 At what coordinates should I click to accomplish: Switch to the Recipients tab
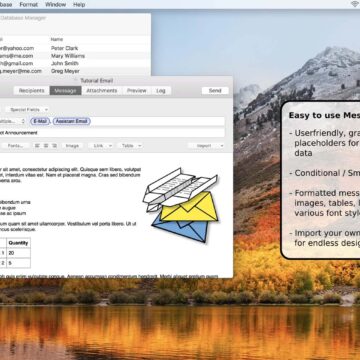point(32,91)
